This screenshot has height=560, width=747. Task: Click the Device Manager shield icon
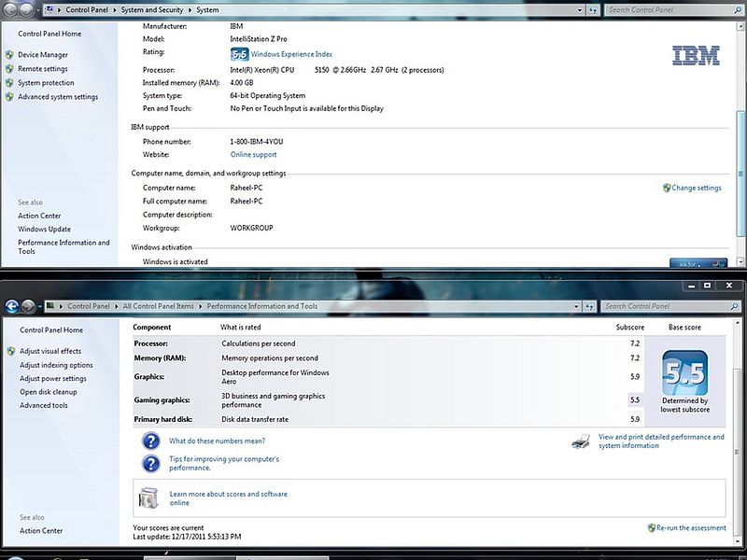tap(9, 55)
